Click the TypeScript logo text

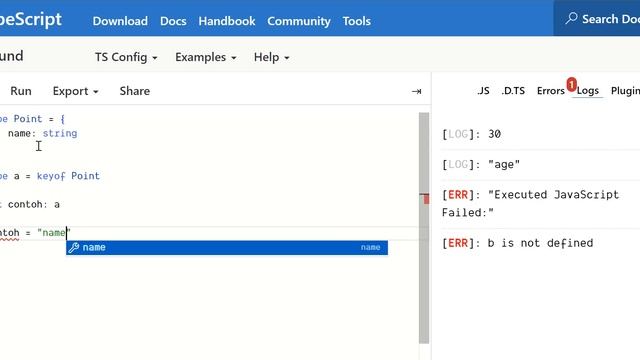pyautogui.click(x=31, y=19)
